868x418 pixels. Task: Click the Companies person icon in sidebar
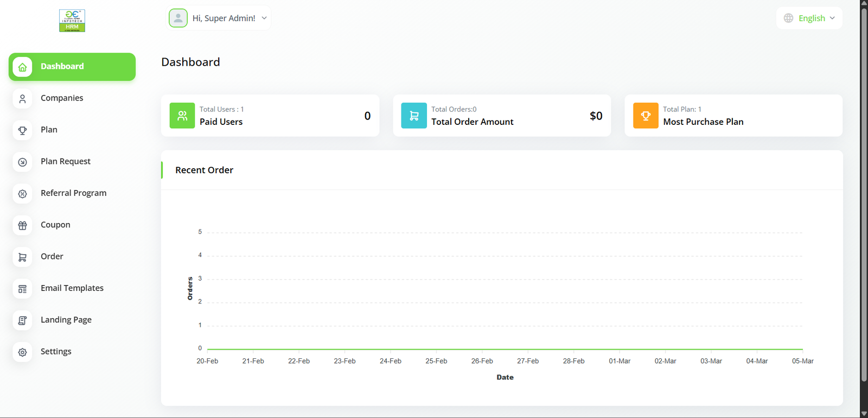22,99
